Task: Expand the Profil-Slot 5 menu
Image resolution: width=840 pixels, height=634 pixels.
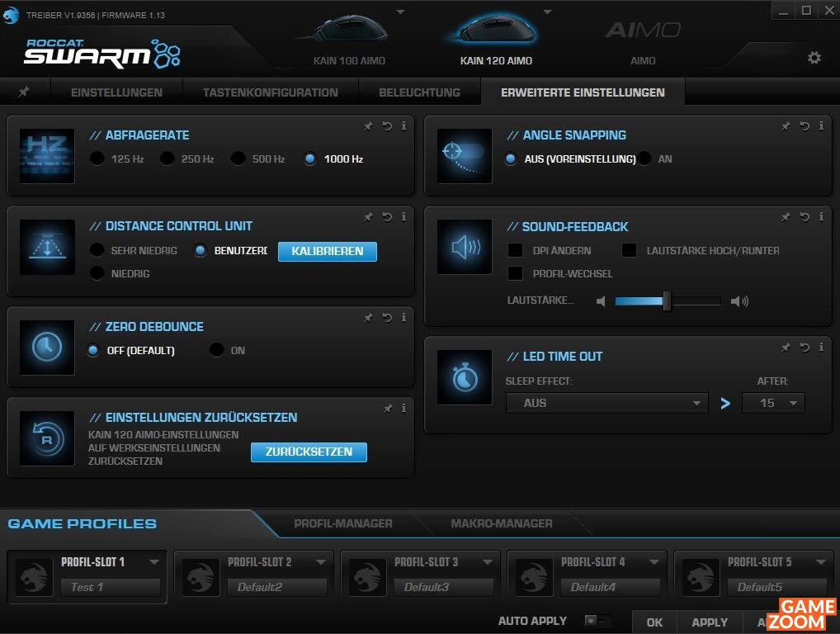Action: coord(821,562)
